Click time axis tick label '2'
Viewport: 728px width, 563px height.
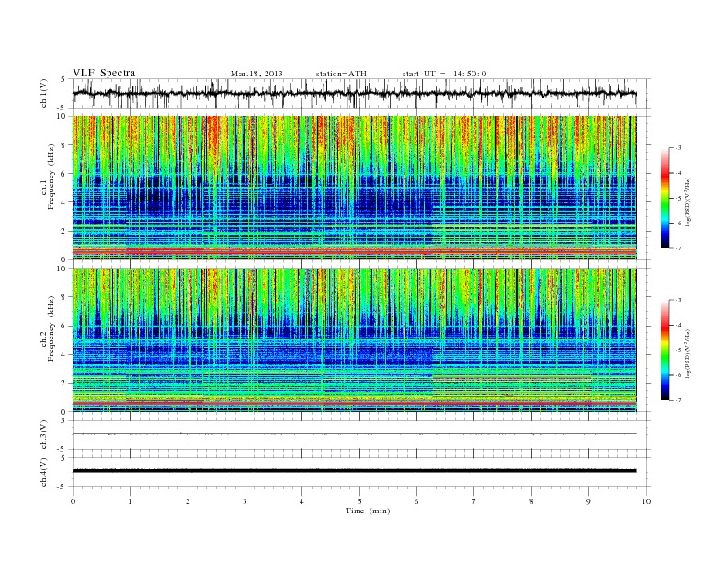(x=188, y=501)
